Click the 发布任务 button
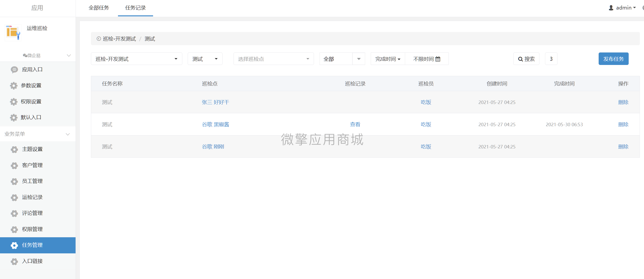Viewport: 644px width, 279px height. click(x=614, y=59)
